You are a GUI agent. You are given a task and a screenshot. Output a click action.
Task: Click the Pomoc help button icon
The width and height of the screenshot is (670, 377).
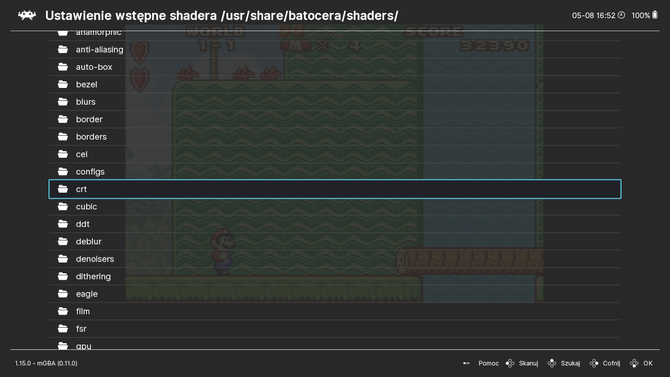pos(466,363)
